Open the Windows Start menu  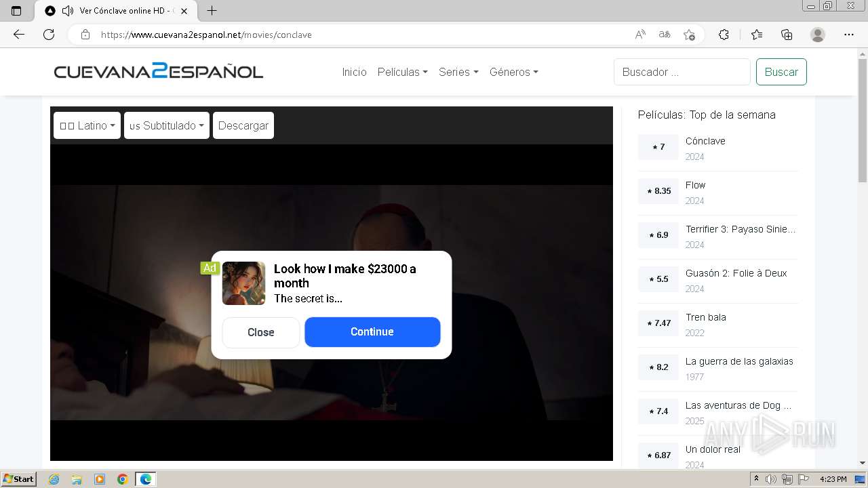click(x=19, y=479)
